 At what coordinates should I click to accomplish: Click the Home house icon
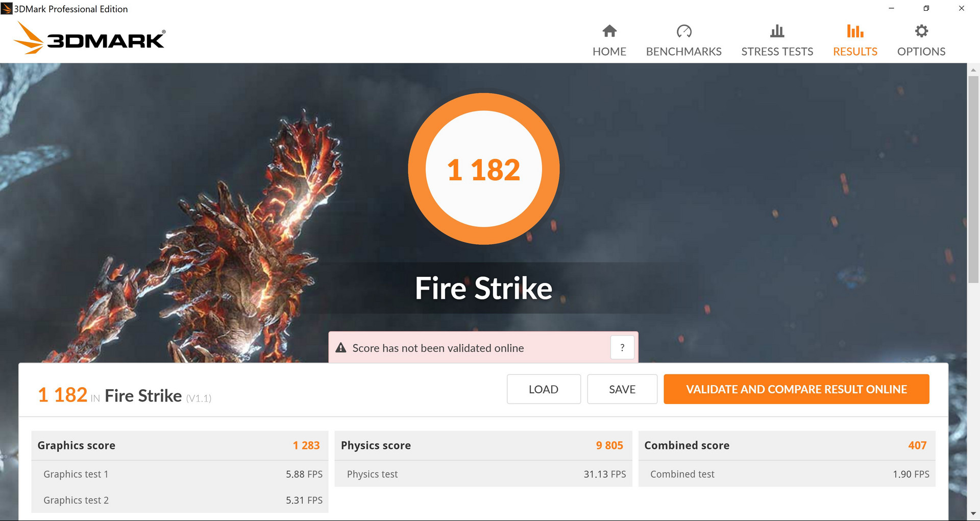609,31
